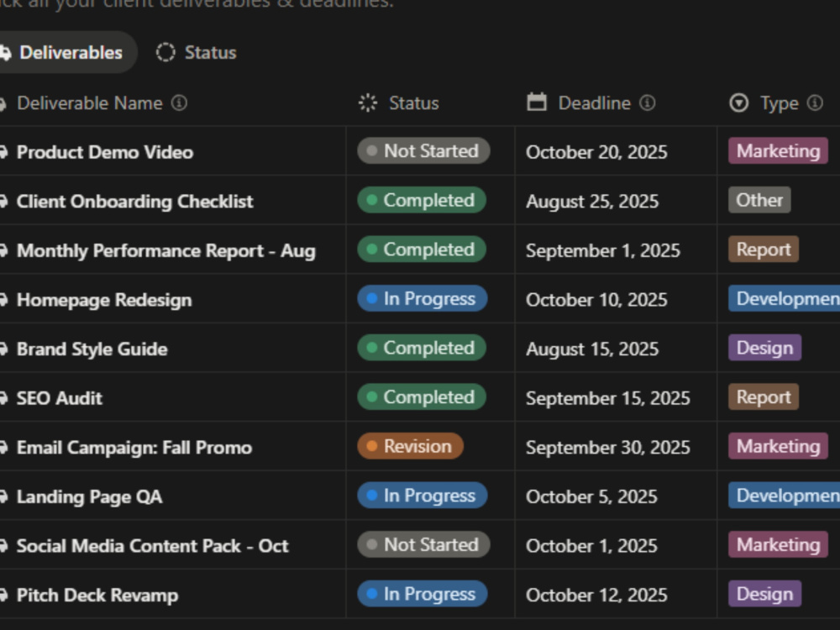Edit the October 12, 2025 deadline
Viewport: 840px width, 630px height.
596,596
